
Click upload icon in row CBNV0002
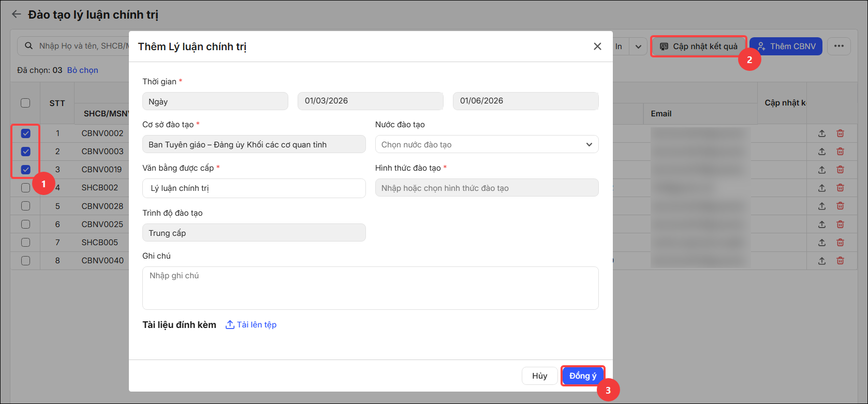[x=822, y=133]
